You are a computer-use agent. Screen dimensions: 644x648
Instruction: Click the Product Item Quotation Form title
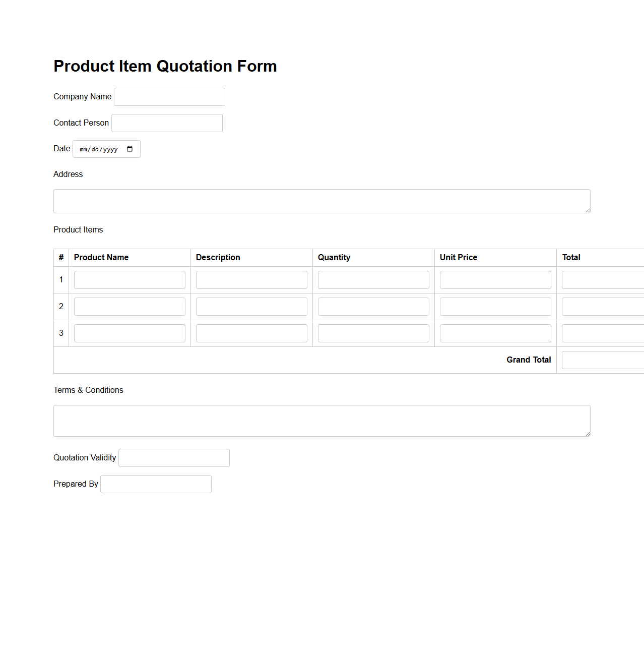pyautogui.click(x=165, y=66)
